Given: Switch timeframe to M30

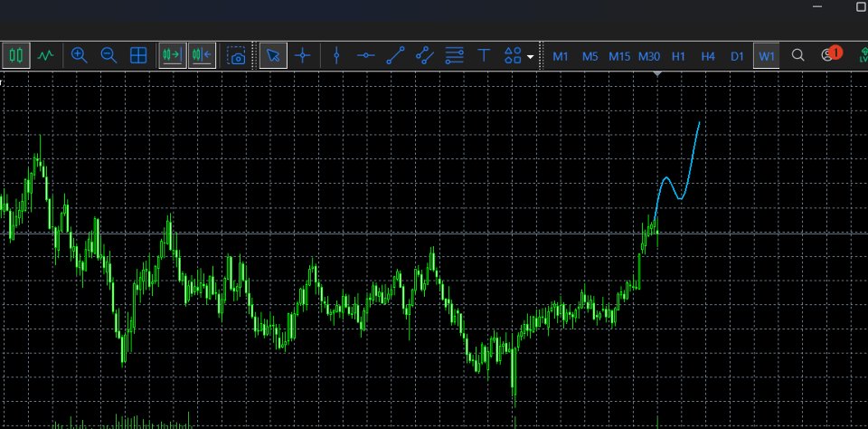Looking at the screenshot, I should (649, 56).
